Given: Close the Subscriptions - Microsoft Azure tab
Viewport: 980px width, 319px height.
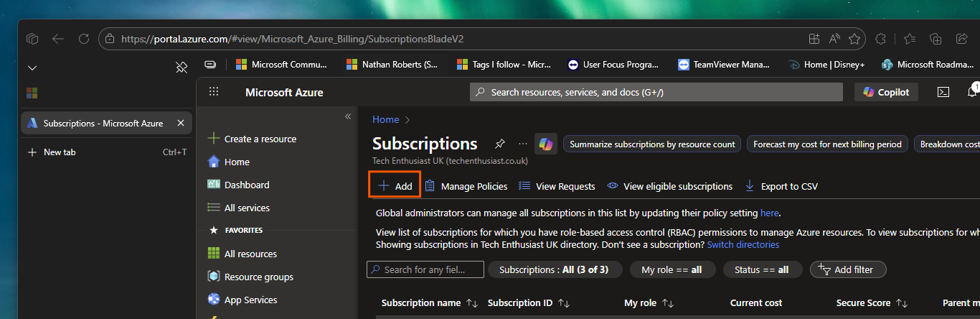Looking at the screenshot, I should click(x=181, y=123).
